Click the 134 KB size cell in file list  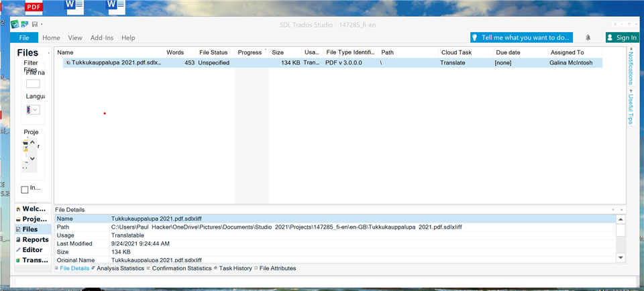[x=290, y=63]
